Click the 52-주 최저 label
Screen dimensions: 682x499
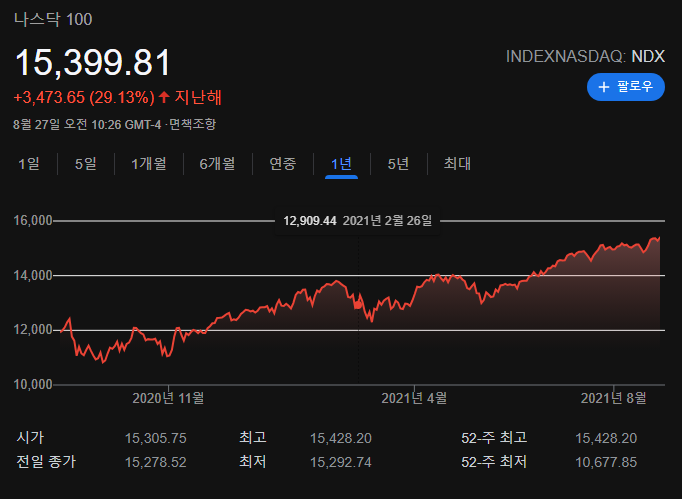pos(494,462)
